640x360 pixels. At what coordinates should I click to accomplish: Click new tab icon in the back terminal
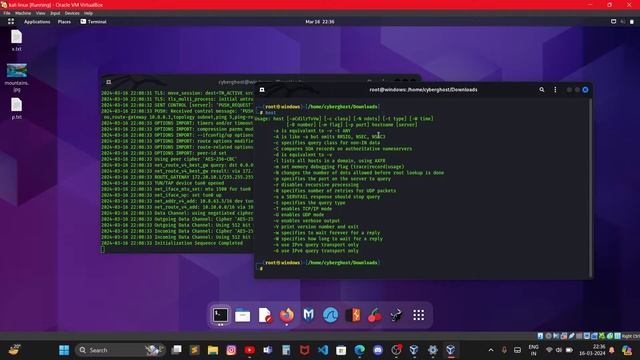(109, 82)
